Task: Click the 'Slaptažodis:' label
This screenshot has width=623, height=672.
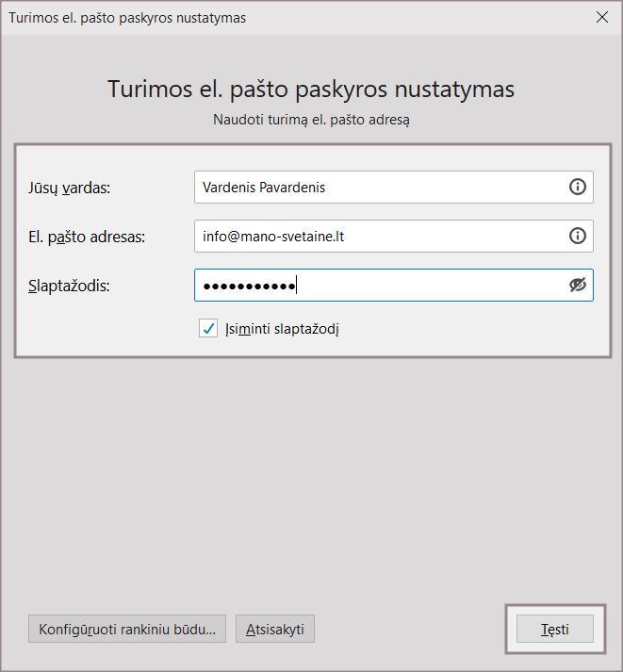Action: point(70,286)
